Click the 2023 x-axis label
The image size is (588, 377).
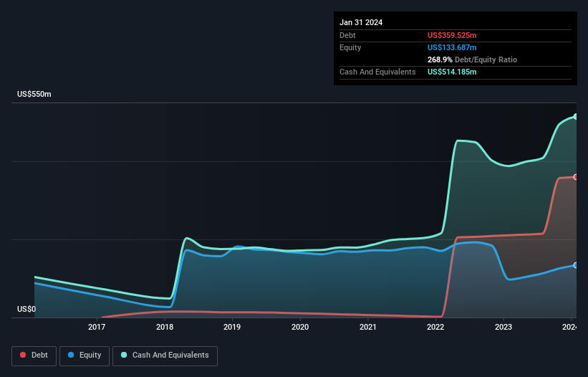click(503, 327)
